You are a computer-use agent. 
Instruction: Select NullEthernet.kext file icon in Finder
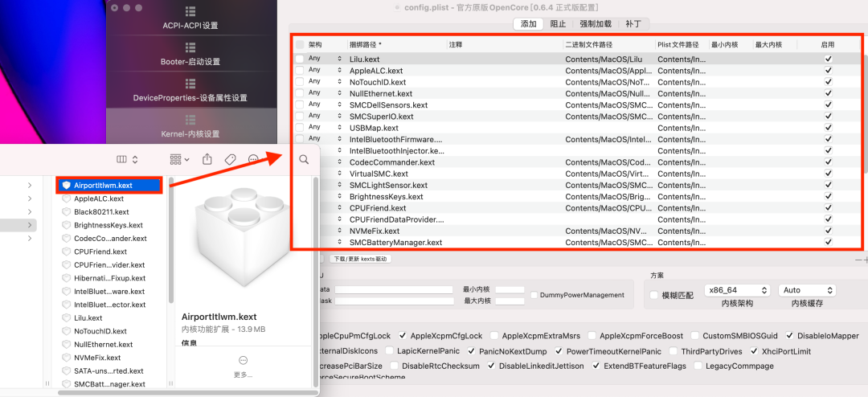(67, 345)
